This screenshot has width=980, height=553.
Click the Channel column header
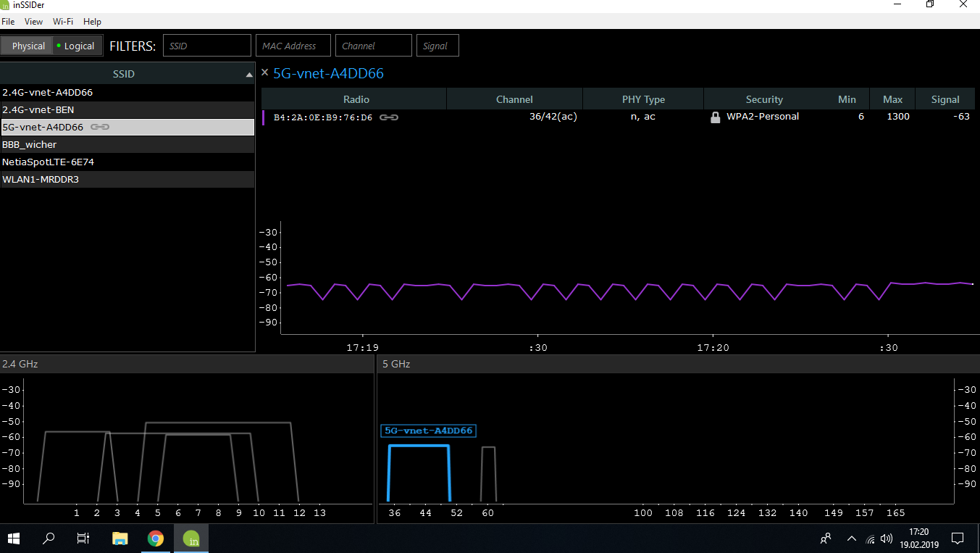(514, 99)
